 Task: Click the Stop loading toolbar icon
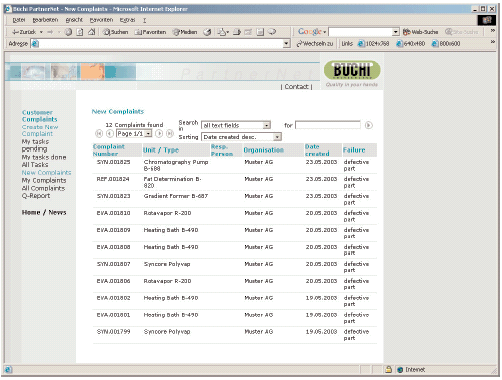68,32
